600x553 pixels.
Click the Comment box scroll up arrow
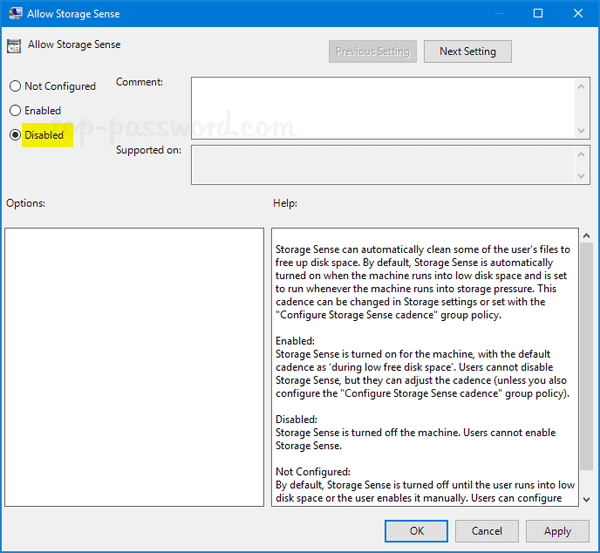(x=582, y=86)
